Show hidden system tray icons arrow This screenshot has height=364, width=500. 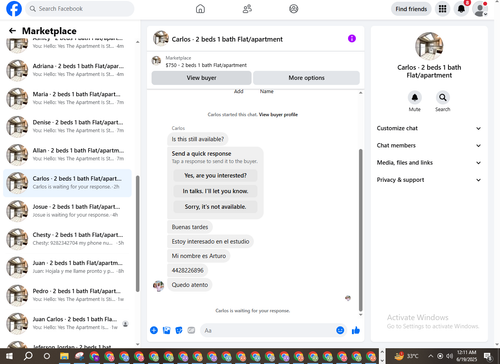click(430, 356)
